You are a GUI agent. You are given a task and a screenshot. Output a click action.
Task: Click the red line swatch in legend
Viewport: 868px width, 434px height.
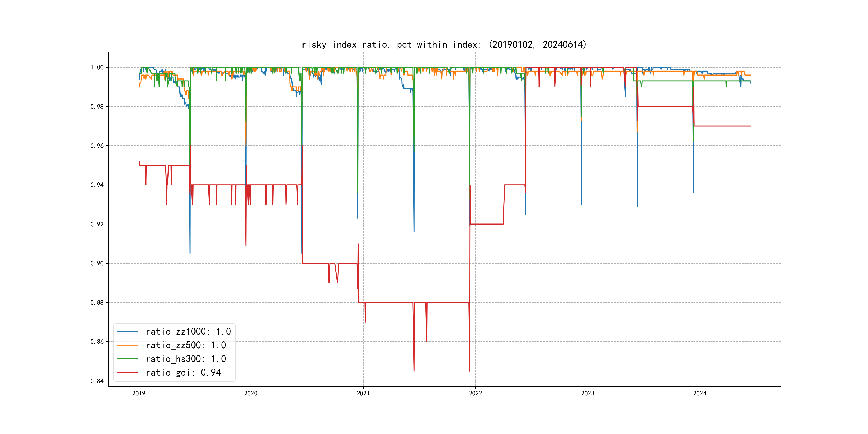tap(128, 373)
